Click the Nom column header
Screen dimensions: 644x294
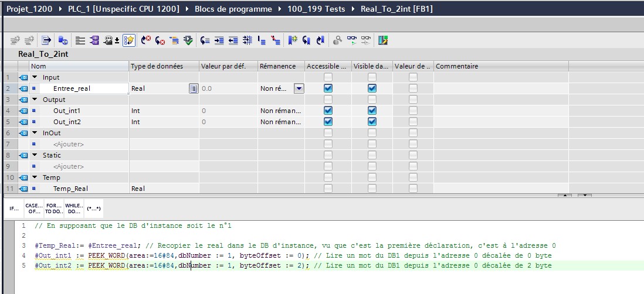coord(79,66)
